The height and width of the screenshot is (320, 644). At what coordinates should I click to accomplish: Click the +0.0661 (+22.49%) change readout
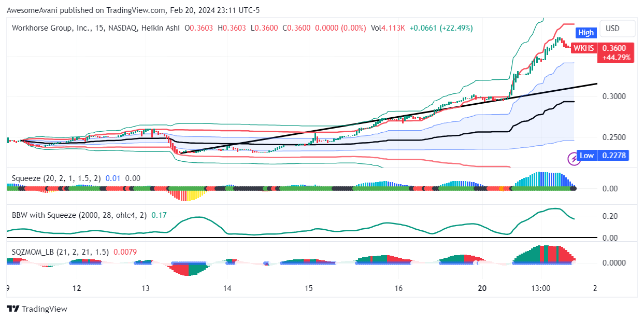(x=441, y=28)
